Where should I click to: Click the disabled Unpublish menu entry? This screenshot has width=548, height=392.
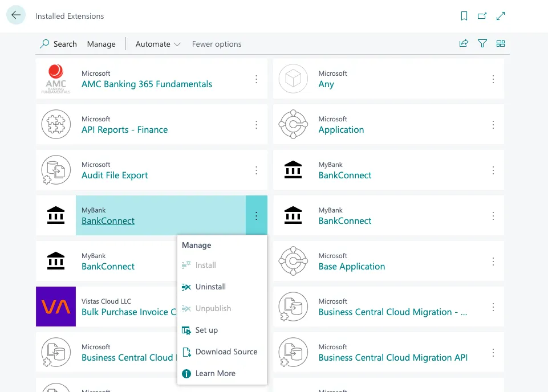[222, 309]
